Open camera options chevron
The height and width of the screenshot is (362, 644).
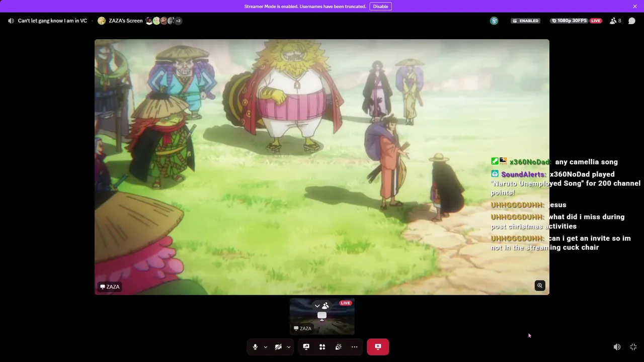click(289, 347)
